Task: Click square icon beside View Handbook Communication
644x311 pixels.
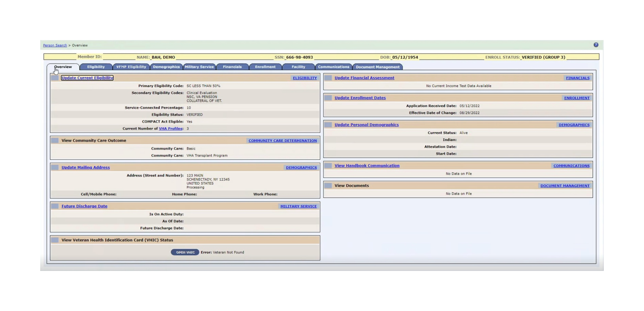Action: (x=328, y=165)
